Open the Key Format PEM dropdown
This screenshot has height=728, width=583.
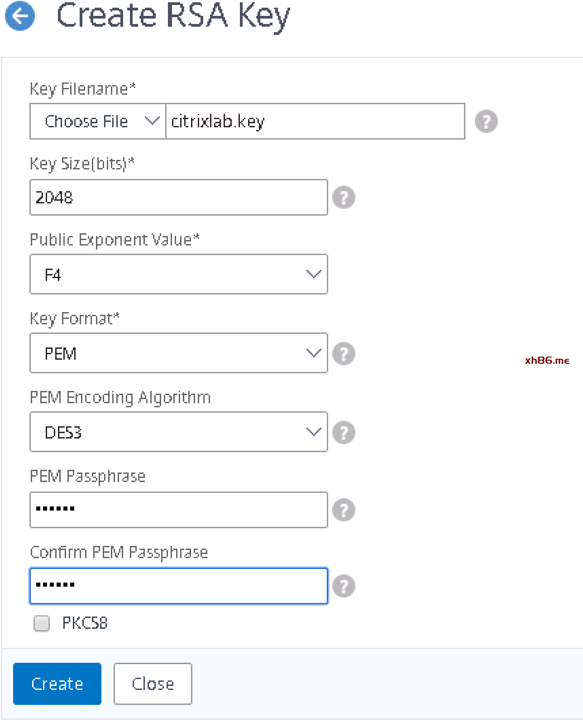coord(178,353)
